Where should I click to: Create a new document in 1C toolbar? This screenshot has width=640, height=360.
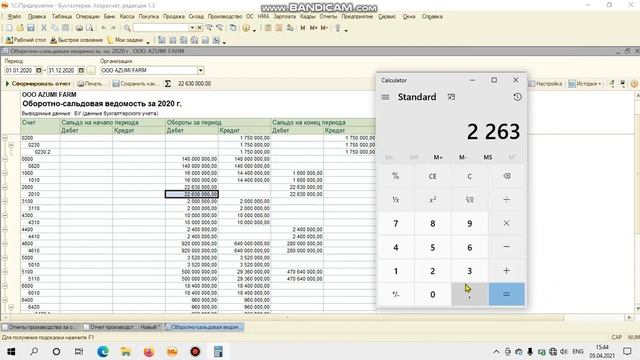pos(9,28)
